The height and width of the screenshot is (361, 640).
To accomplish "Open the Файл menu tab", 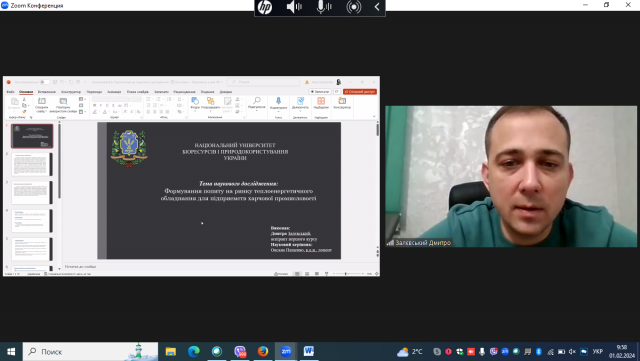I will point(11,92).
